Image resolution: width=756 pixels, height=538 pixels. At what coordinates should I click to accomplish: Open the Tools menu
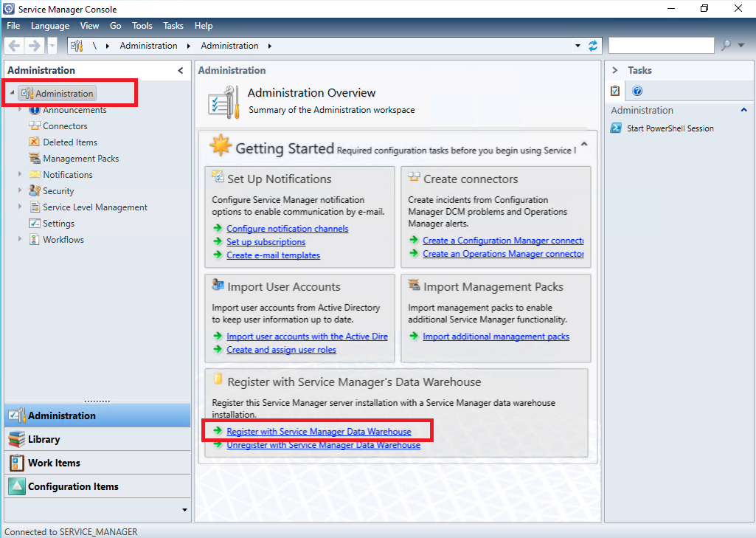click(142, 26)
